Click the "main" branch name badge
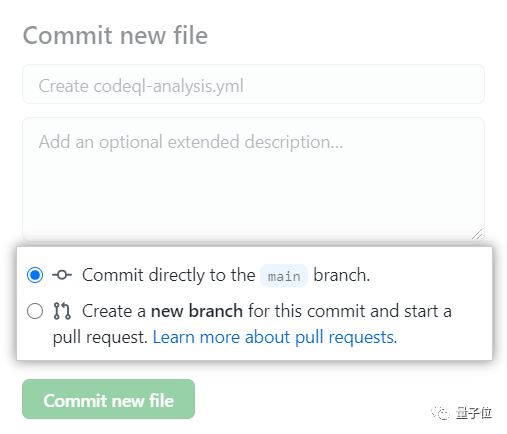 click(284, 276)
